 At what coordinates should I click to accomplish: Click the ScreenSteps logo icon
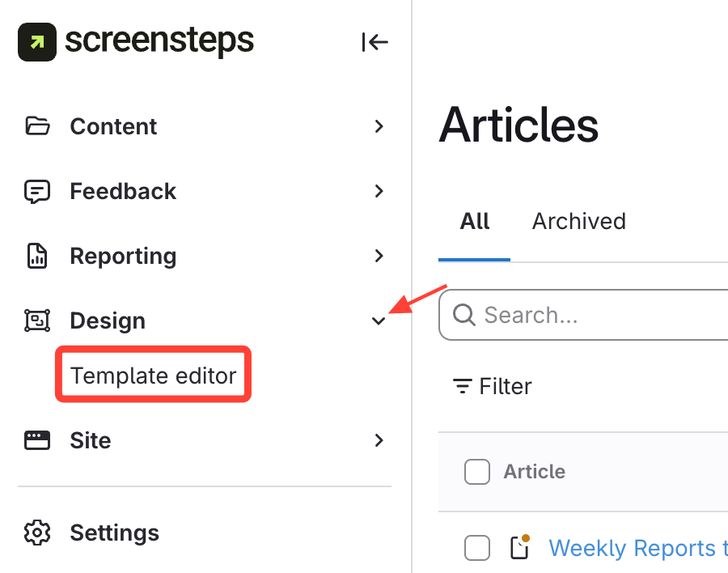pyautogui.click(x=37, y=41)
